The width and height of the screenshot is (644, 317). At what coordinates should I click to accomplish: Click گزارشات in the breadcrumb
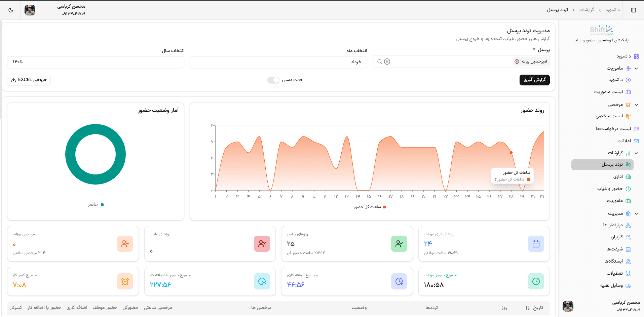[x=586, y=10]
